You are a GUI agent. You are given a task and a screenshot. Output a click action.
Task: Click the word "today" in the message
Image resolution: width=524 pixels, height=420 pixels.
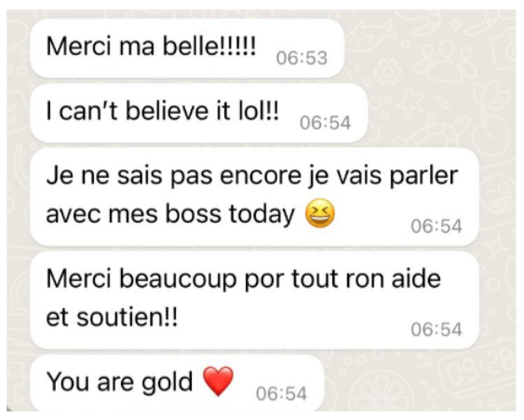point(262,214)
